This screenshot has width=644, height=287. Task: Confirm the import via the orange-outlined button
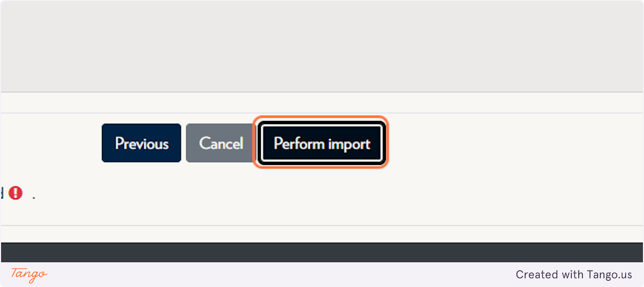tap(321, 143)
